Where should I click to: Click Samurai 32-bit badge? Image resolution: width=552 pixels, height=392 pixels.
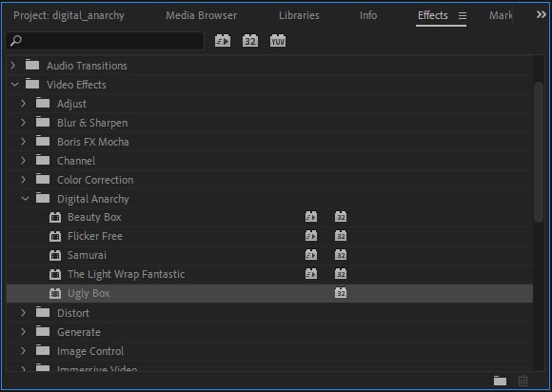click(341, 254)
